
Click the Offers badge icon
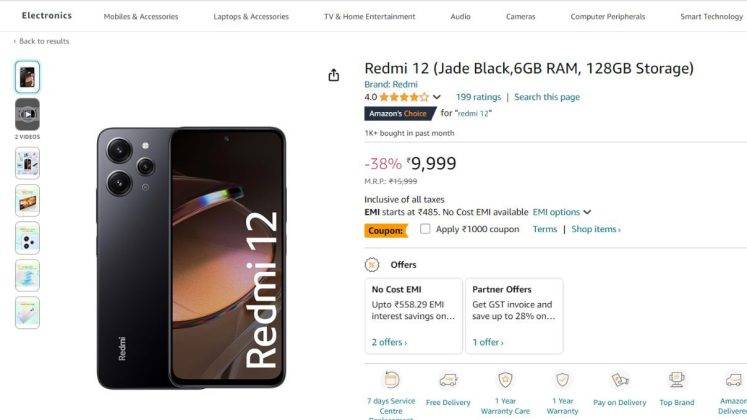point(372,264)
